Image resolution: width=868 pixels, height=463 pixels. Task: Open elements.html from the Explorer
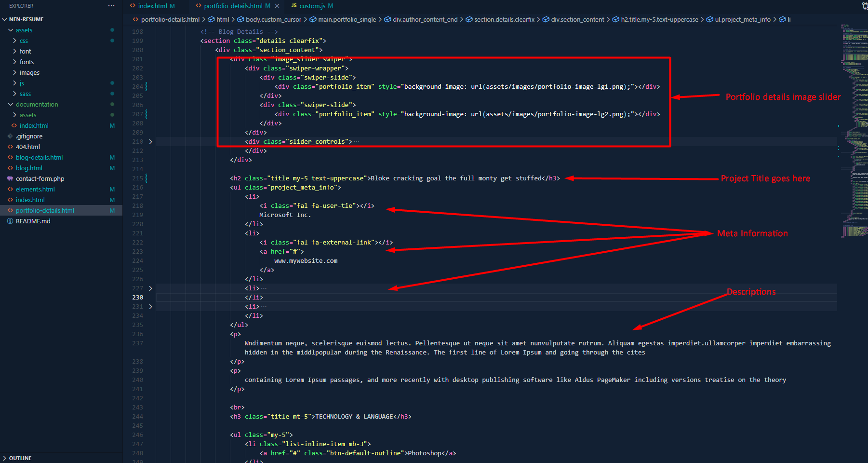pos(35,189)
